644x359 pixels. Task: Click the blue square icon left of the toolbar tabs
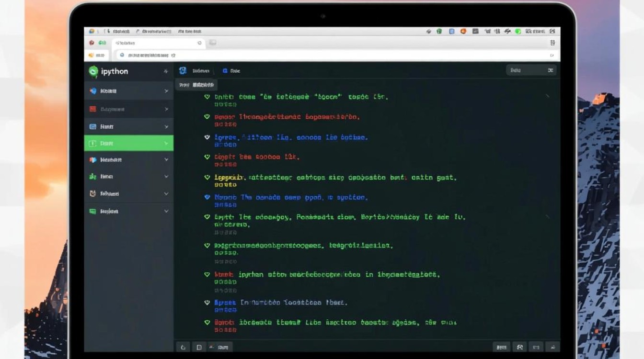[183, 71]
